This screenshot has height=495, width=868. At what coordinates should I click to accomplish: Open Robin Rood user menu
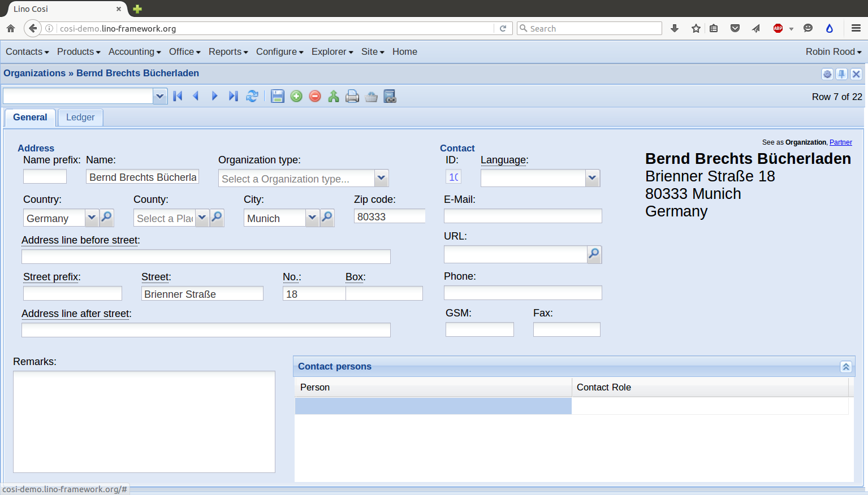click(x=834, y=51)
